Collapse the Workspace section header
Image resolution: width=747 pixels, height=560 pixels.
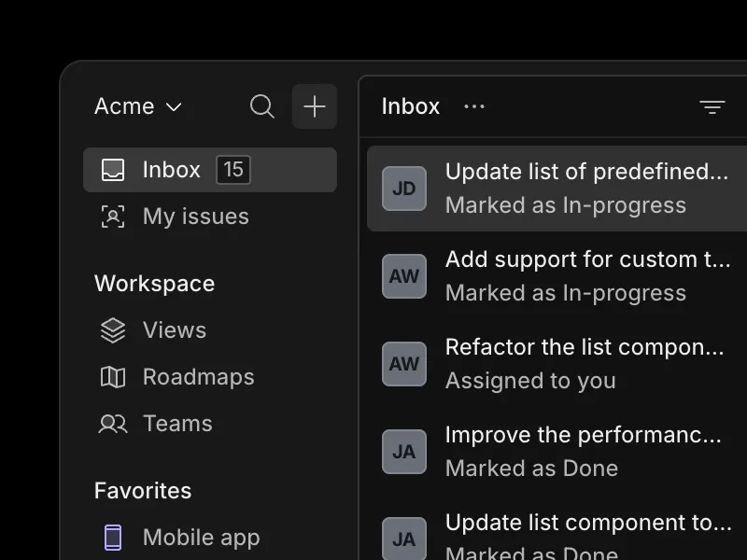[154, 284]
